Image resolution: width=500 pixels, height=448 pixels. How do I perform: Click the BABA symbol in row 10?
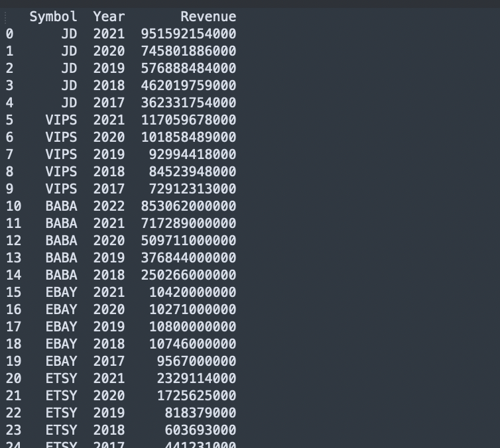click(x=61, y=206)
